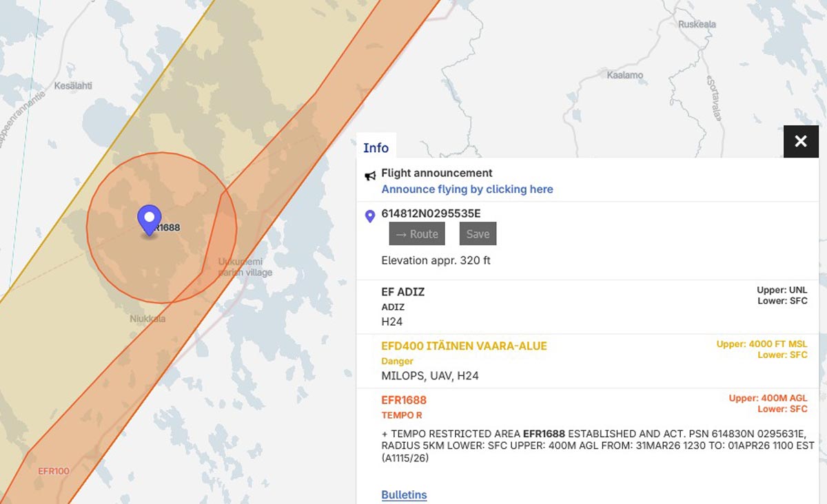Select the Info tab
This screenshot has height=504, width=827.
point(376,147)
